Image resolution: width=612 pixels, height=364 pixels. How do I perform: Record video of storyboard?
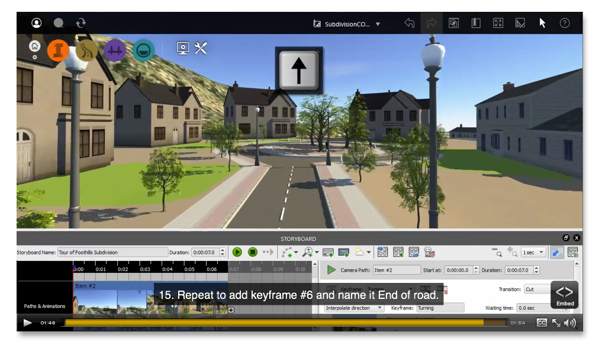[x=429, y=252]
